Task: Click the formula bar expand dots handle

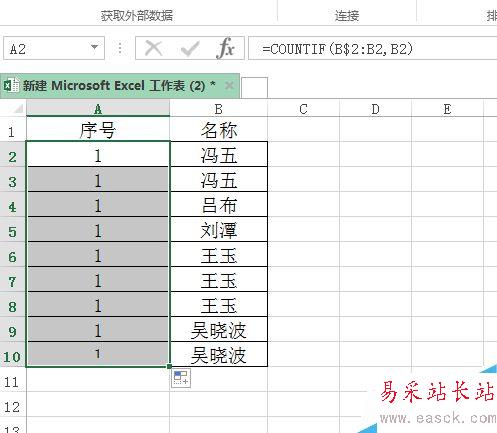Action: click(x=120, y=48)
